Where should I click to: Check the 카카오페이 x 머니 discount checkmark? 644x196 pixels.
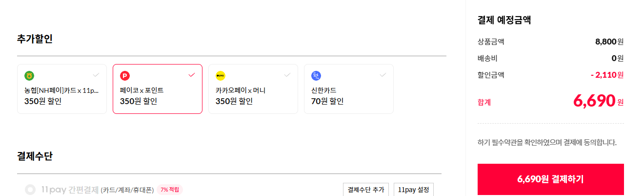pyautogui.click(x=287, y=75)
